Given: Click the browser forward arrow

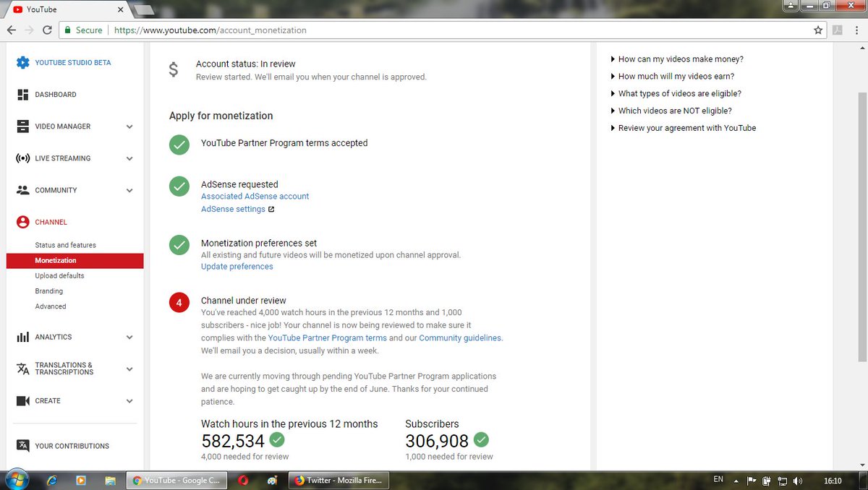Looking at the screenshot, I should point(29,30).
